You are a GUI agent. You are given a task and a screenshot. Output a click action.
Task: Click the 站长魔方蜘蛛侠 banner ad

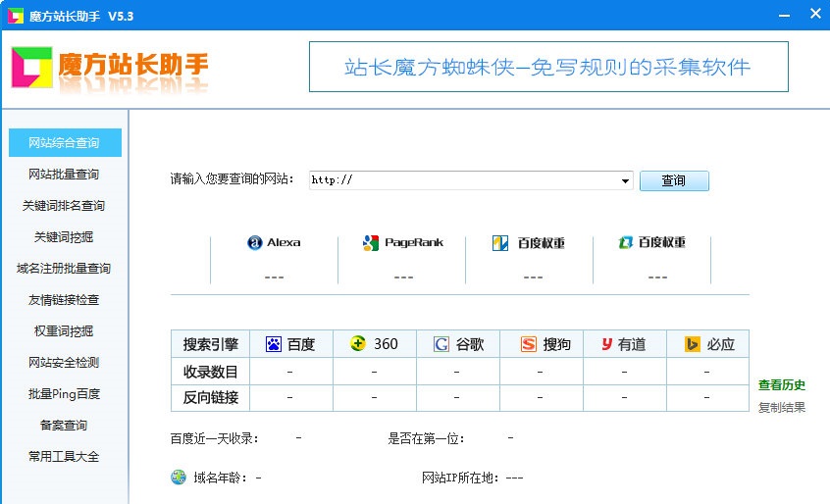548,67
